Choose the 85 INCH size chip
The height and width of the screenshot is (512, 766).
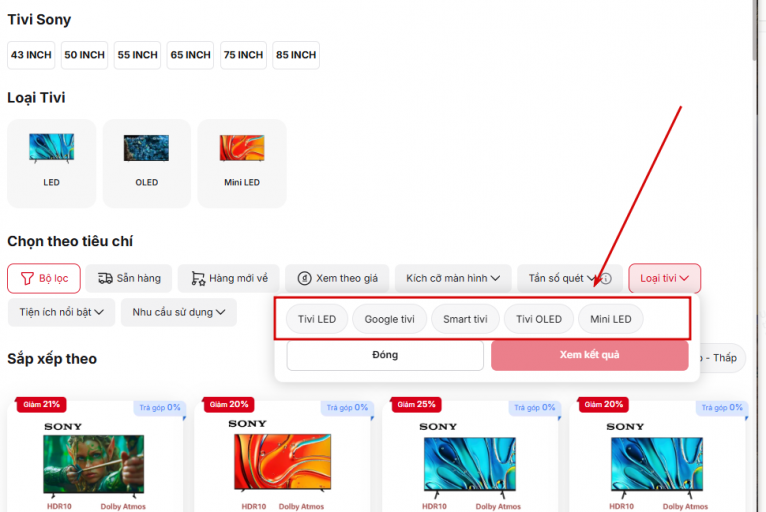pos(296,55)
